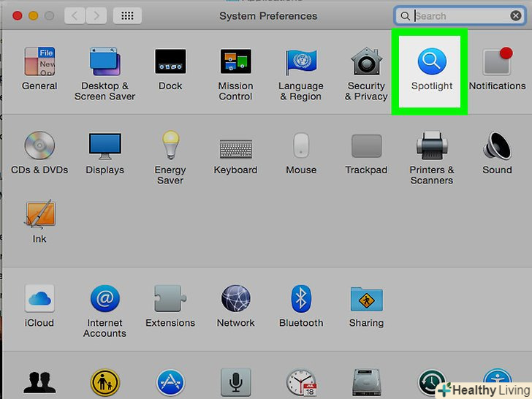Open Time Machine preferences icon

432,383
